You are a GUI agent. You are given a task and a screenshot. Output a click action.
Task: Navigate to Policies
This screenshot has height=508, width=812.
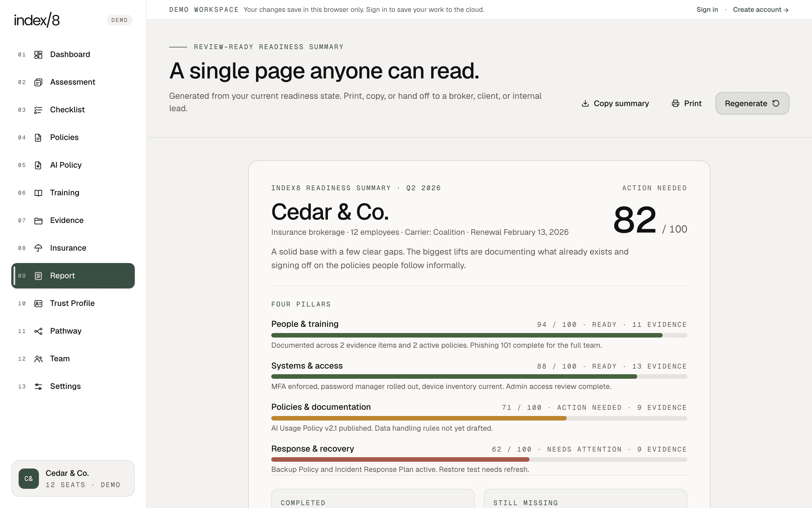[x=73, y=138]
